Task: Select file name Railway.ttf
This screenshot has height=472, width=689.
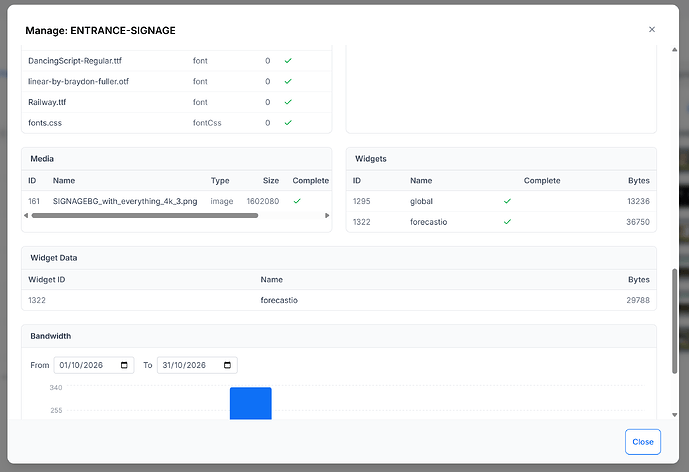Action: pos(47,102)
